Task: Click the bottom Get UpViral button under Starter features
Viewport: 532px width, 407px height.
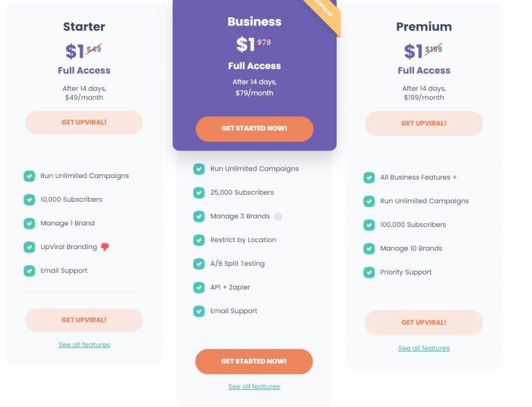Action: click(x=84, y=320)
